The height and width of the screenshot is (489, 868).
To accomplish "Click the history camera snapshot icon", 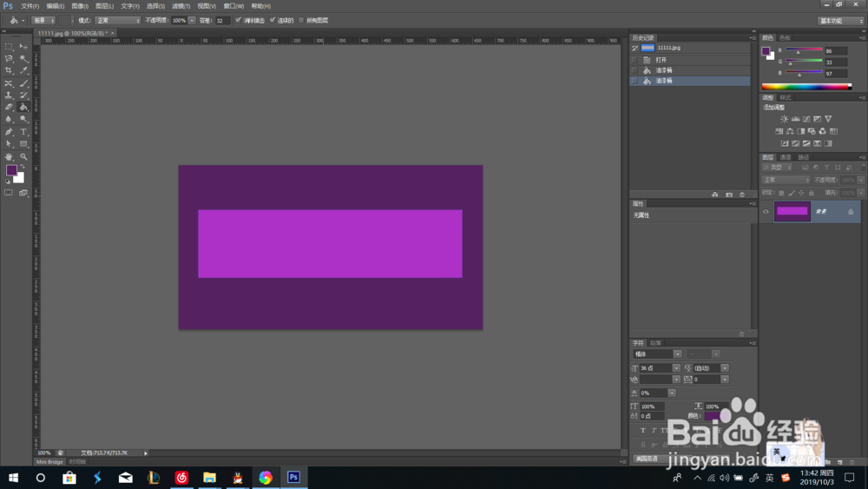I will (x=729, y=195).
